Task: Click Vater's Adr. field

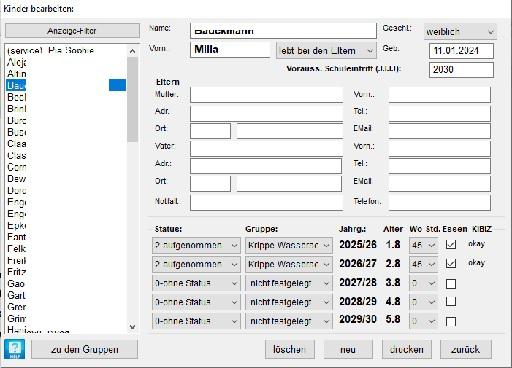Action: click(x=266, y=166)
